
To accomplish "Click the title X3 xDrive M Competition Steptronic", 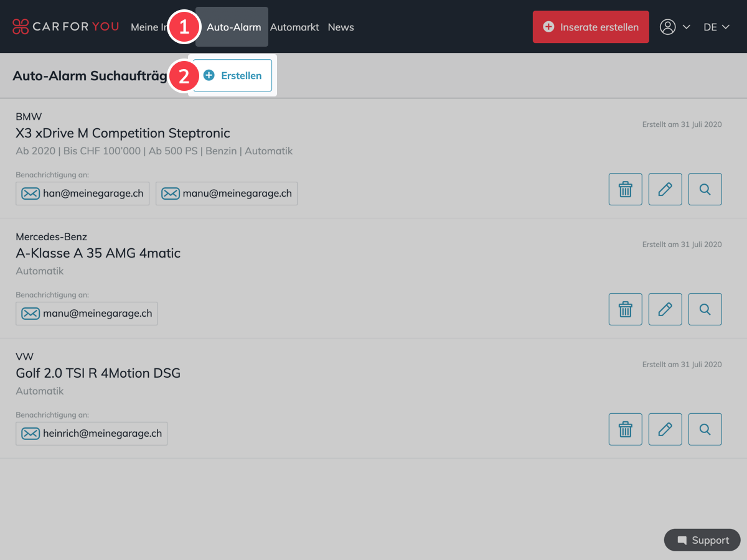I will (x=123, y=133).
